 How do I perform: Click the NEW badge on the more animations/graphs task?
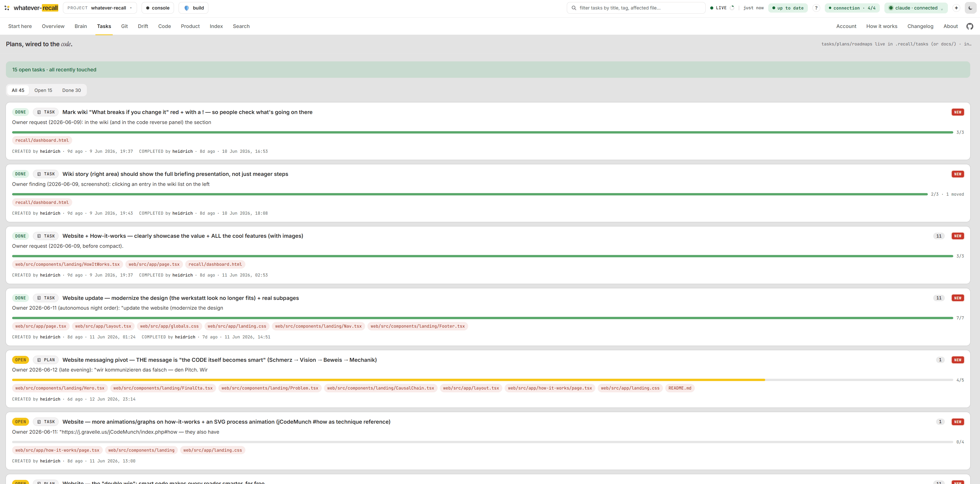pyautogui.click(x=958, y=422)
